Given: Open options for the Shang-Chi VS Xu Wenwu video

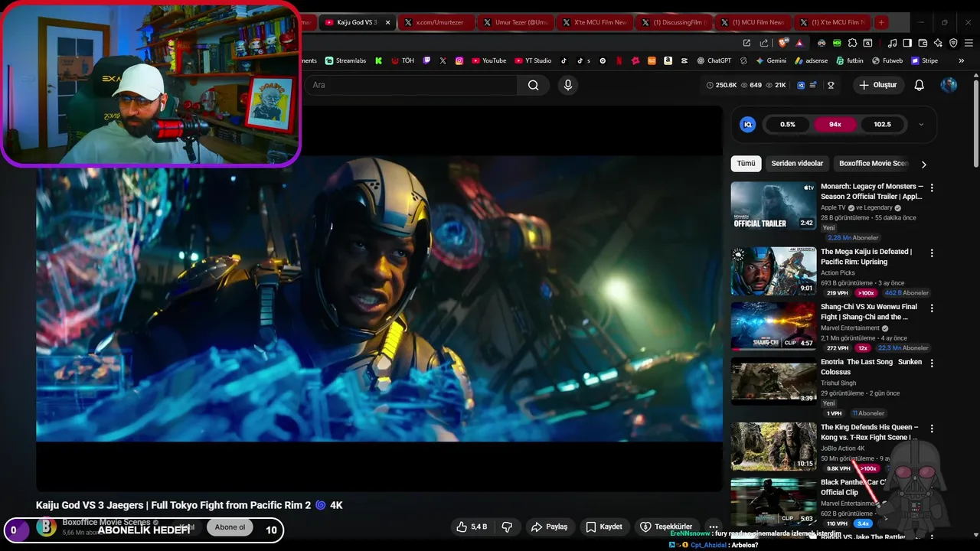Looking at the screenshot, I should (932, 308).
